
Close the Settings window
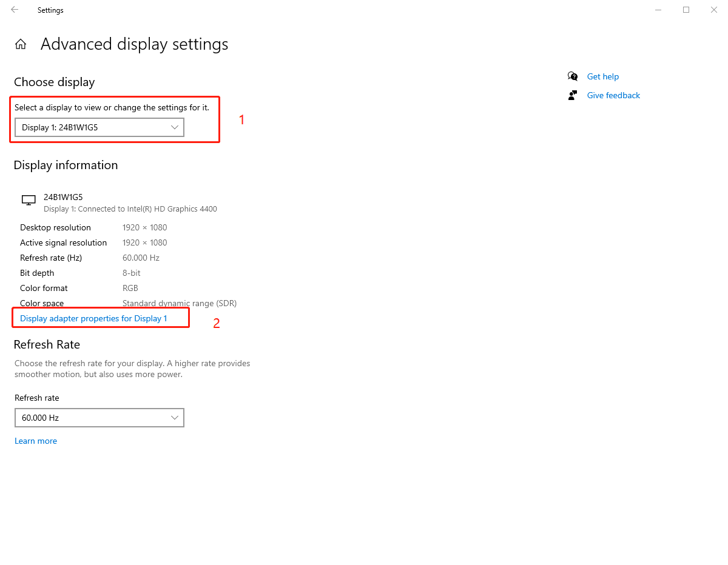[713, 10]
